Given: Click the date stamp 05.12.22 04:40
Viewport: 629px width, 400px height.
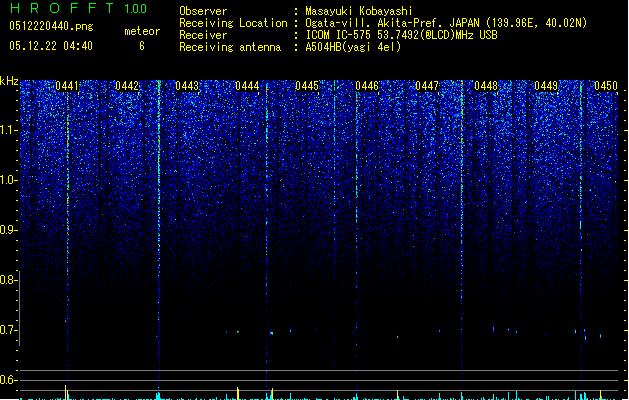Looking at the screenshot, I should pyautogui.click(x=51, y=46).
